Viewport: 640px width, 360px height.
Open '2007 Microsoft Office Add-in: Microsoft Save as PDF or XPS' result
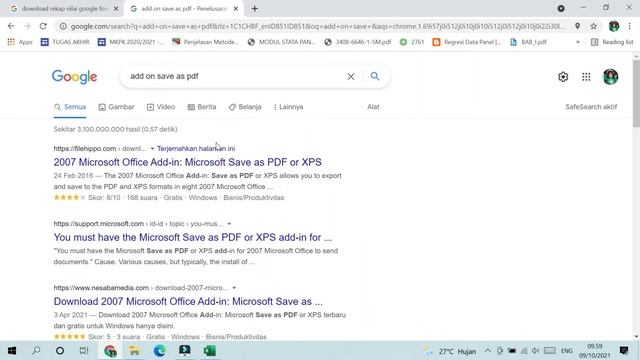[x=187, y=162]
